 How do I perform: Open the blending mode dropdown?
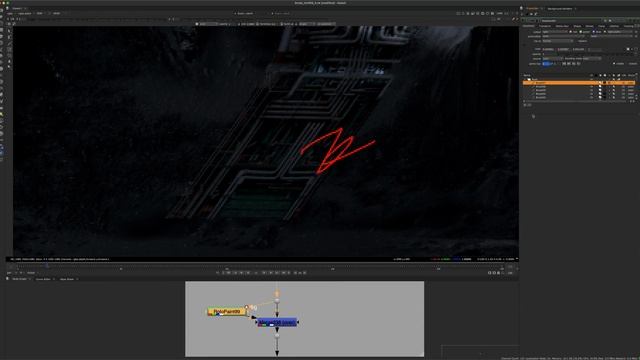592,58
